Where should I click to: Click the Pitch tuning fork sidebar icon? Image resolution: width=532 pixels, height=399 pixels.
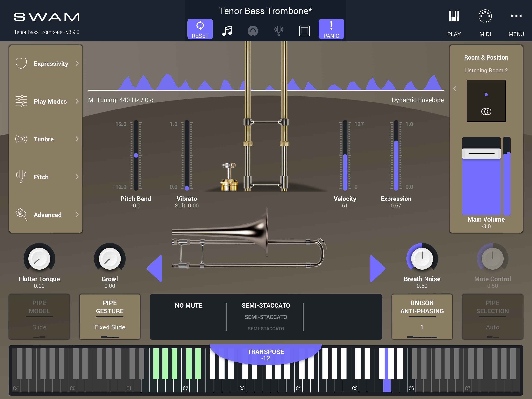21,177
